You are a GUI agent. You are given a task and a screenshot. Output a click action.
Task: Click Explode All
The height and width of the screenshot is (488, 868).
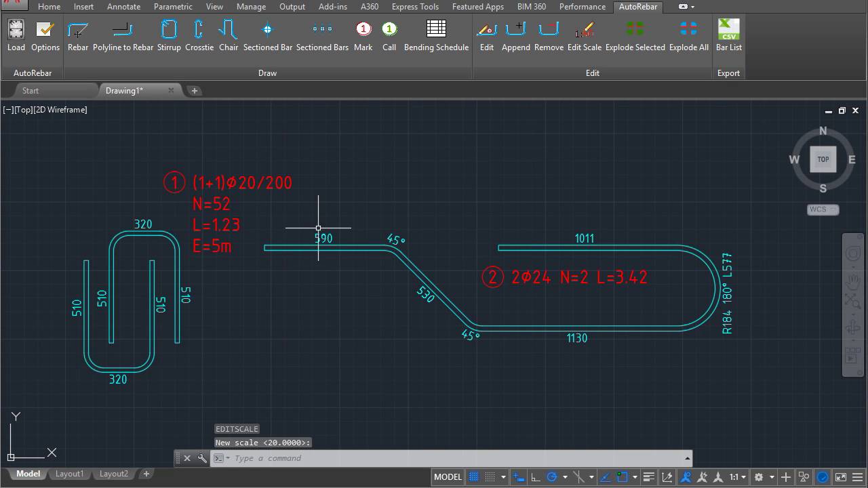688,36
